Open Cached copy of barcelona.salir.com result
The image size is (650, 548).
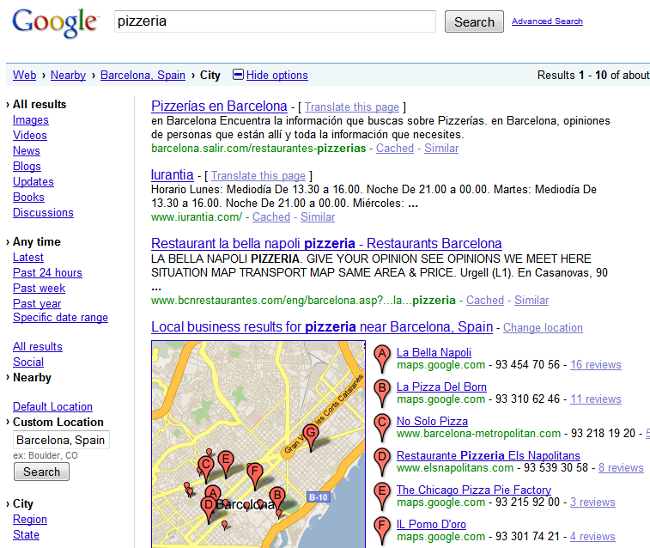[395, 148]
